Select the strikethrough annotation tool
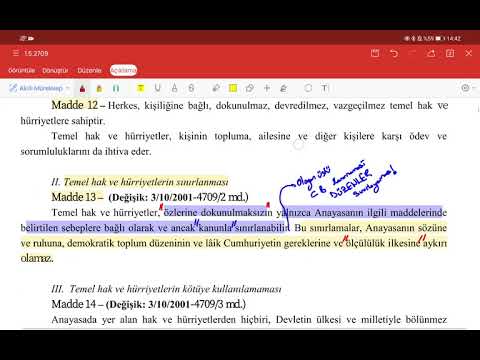The width and height of the screenshot is (480, 360). click(x=191, y=88)
